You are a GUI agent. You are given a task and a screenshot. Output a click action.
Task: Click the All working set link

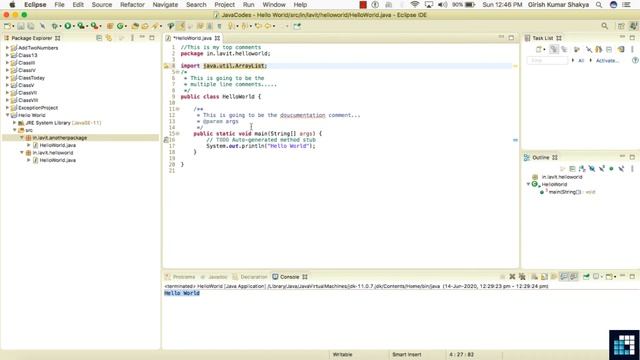coord(581,60)
